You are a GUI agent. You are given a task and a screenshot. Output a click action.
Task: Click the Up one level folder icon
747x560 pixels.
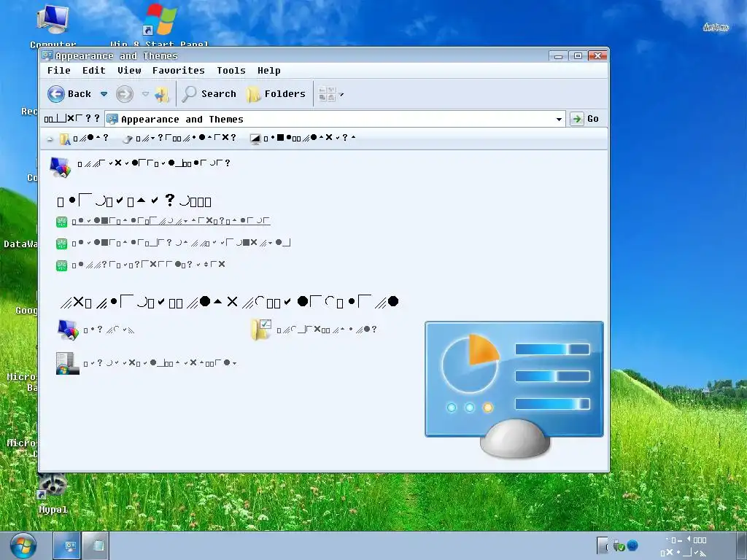coord(162,94)
